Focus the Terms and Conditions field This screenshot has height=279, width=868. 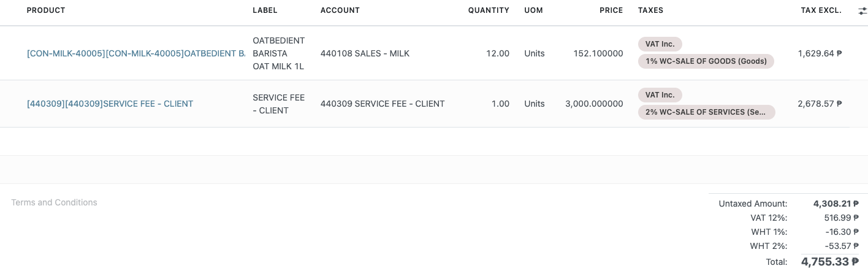[x=54, y=202]
